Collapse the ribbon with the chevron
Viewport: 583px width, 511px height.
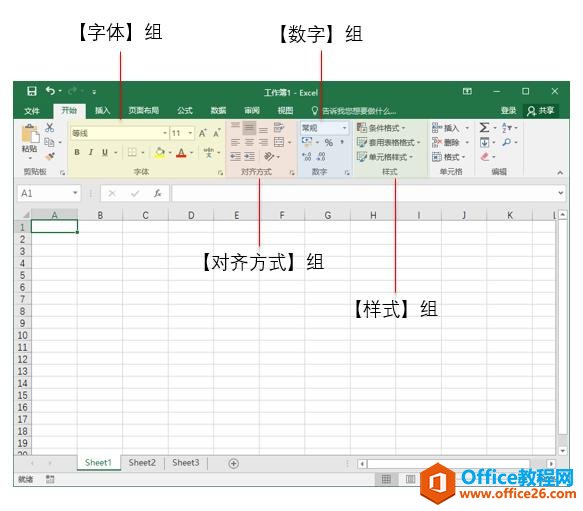pyautogui.click(x=560, y=172)
